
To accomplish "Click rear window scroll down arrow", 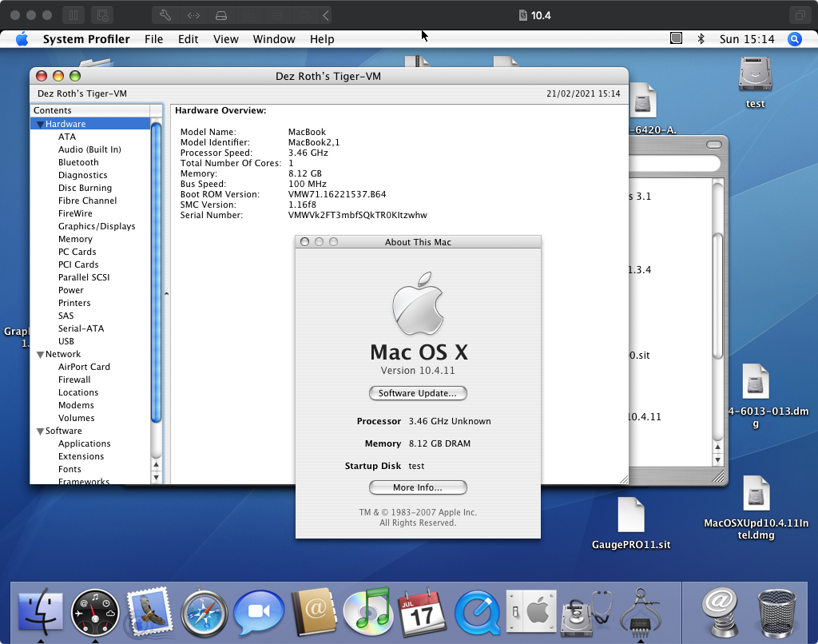I will click(718, 459).
